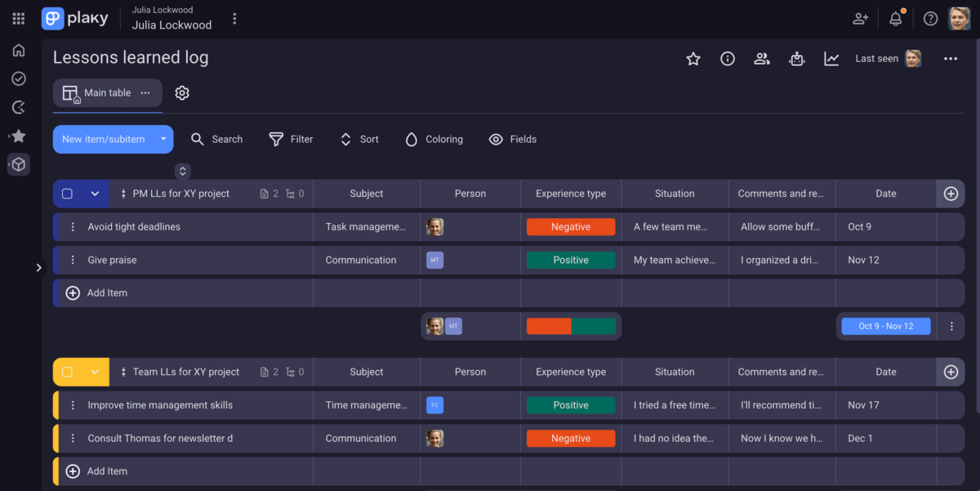980x491 pixels.
Task: Select all items in PM LLs group
Action: point(68,194)
